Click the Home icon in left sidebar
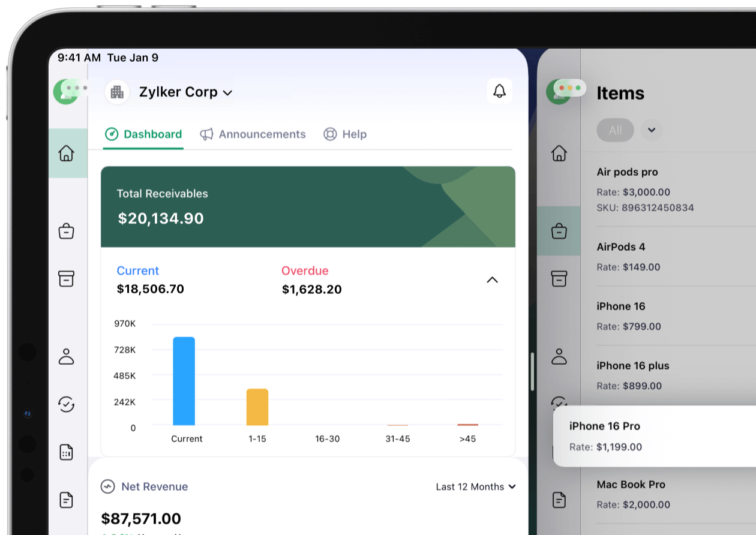Image resolution: width=756 pixels, height=535 pixels. click(66, 153)
